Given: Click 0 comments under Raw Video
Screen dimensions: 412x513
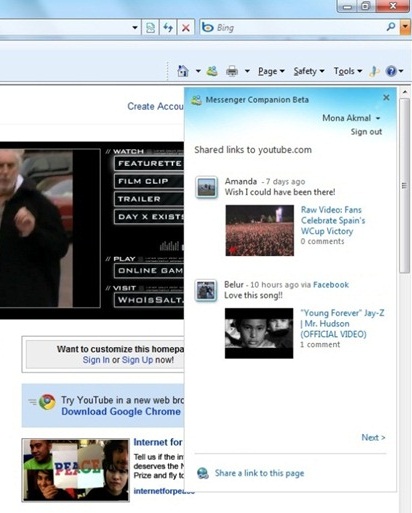Looking at the screenshot, I should pos(322,241).
